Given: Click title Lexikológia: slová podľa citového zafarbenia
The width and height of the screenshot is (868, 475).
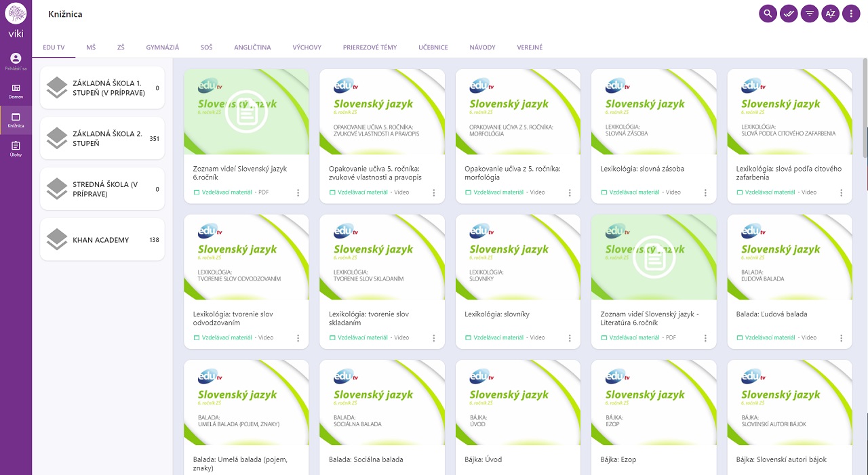Looking at the screenshot, I should pyautogui.click(x=789, y=173).
